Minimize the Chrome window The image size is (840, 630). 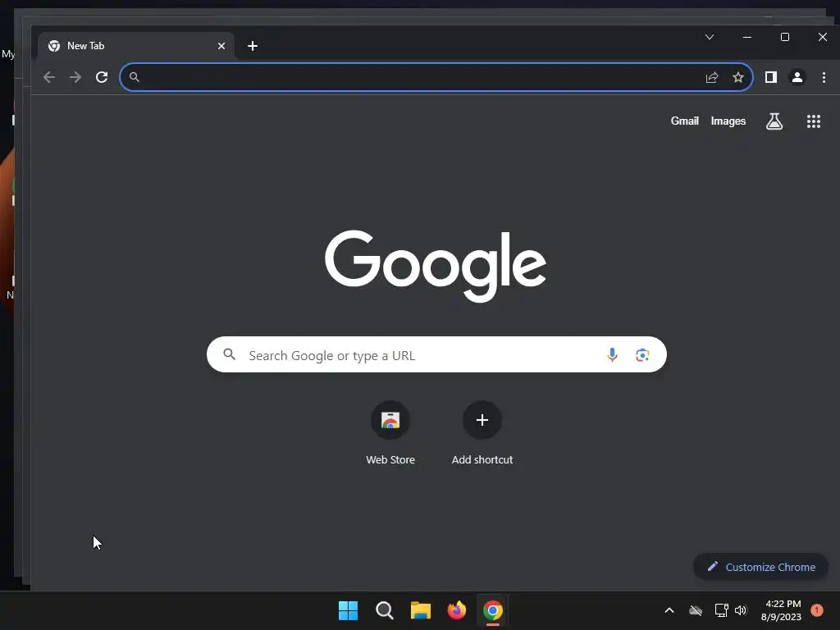747,37
